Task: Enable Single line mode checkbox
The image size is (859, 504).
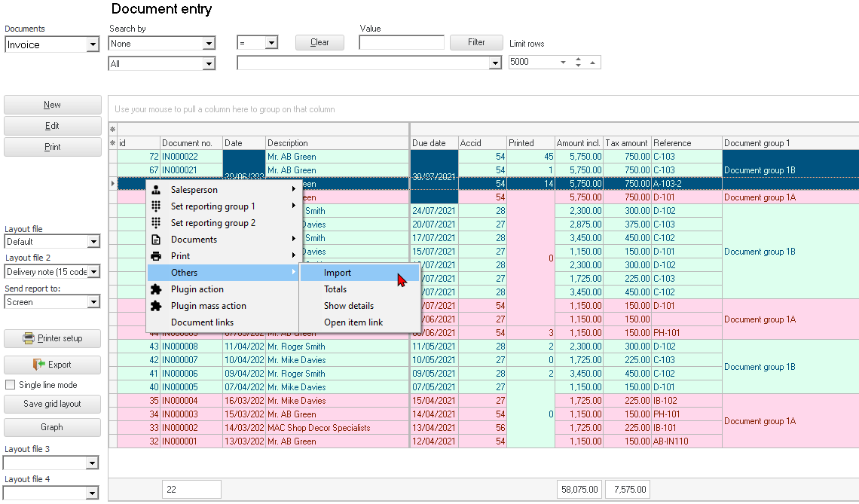Action: [x=11, y=385]
